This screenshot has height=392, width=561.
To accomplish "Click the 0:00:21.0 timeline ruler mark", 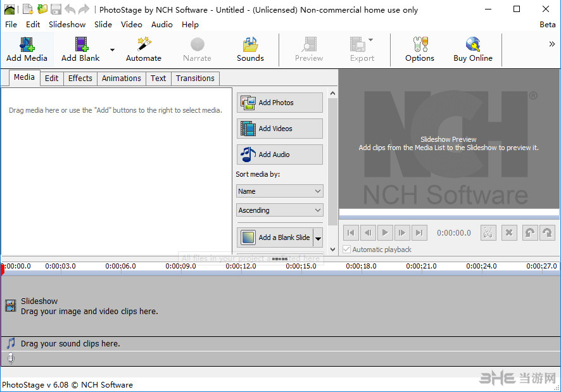I will click(x=421, y=267).
